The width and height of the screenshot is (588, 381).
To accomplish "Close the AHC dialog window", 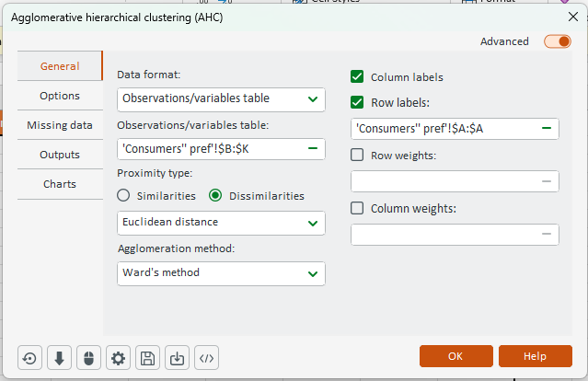I will coord(573,17).
